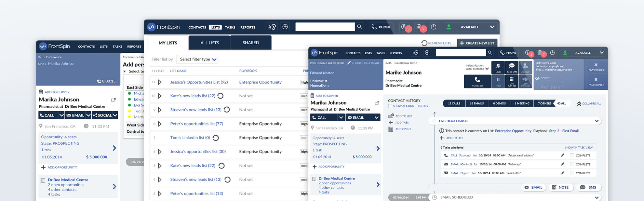Collapse Lists (1) and Tasks (3) section
The height and width of the screenshot is (201, 644).
pos(597,121)
